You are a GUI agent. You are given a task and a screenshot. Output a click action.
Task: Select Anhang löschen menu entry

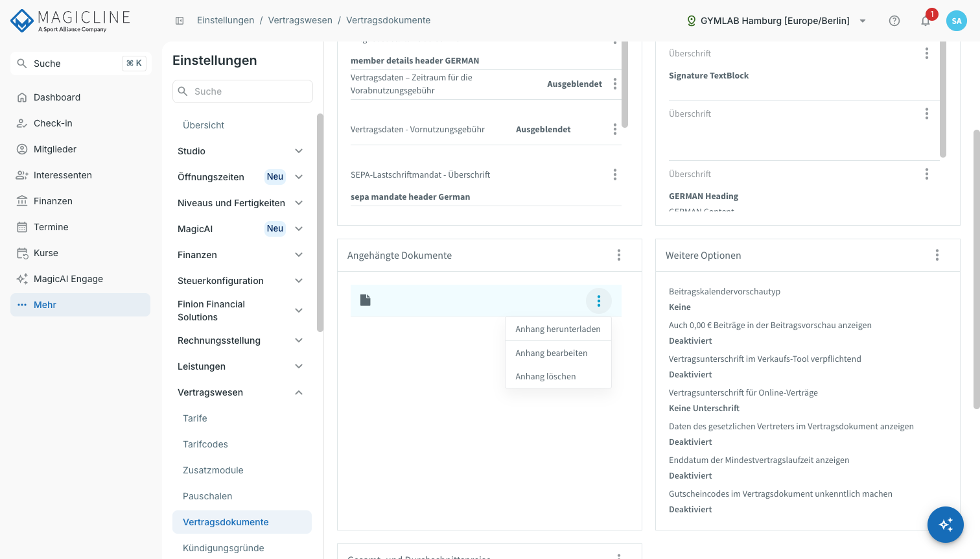pos(558,377)
